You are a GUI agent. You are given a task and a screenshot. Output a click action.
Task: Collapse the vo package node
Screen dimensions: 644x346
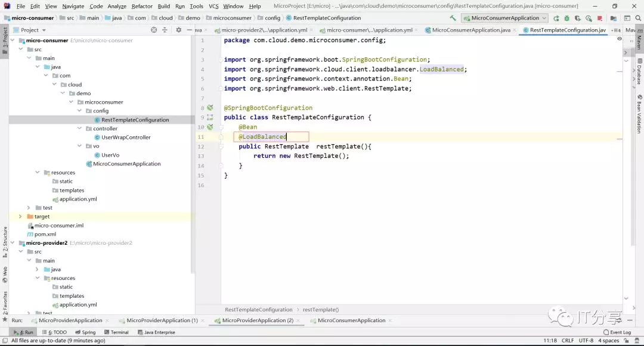[x=79, y=146]
